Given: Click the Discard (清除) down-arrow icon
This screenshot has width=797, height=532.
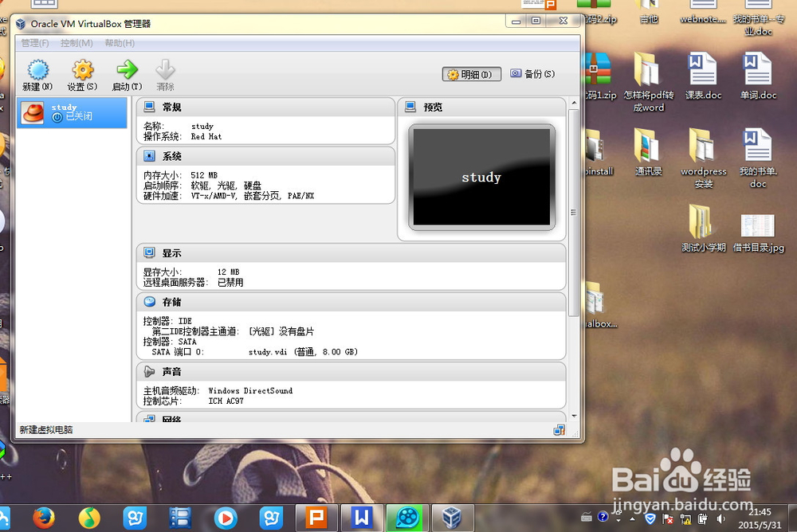Looking at the screenshot, I should pyautogui.click(x=165, y=69).
